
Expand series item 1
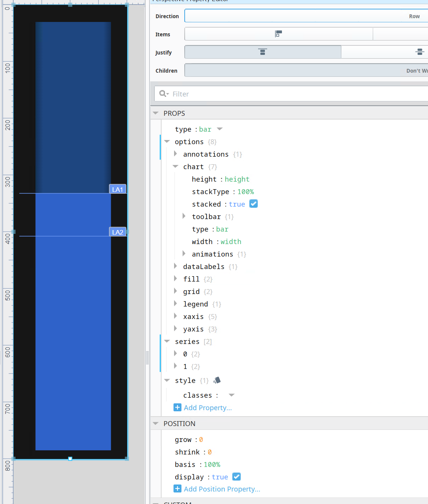pos(175,366)
